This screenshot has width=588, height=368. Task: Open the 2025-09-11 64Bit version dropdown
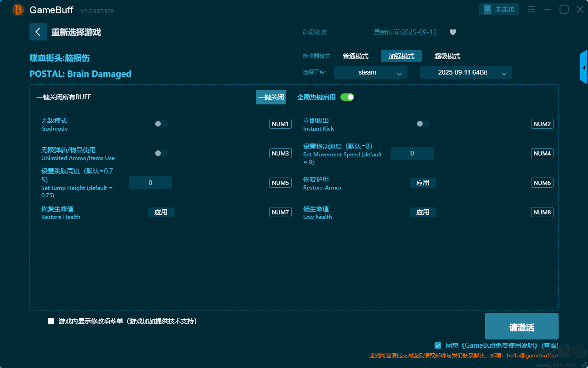pos(466,72)
